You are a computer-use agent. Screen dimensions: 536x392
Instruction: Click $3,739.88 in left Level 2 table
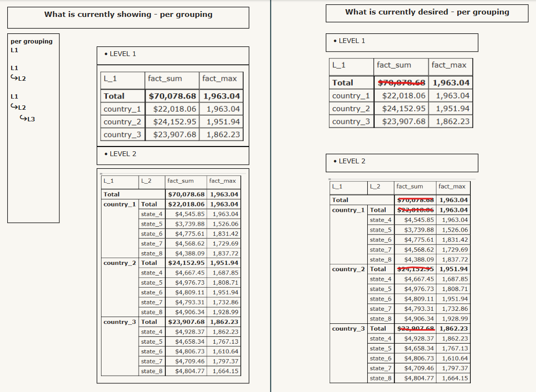[x=190, y=224]
